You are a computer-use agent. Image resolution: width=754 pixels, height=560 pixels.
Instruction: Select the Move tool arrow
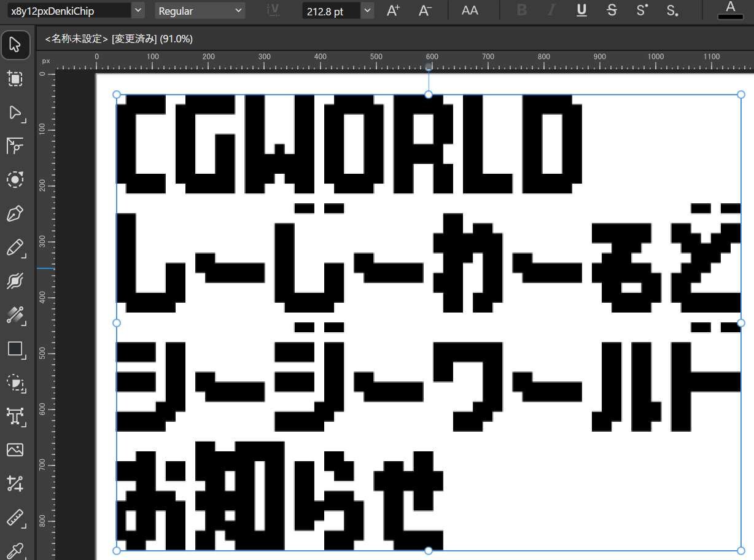click(15, 45)
